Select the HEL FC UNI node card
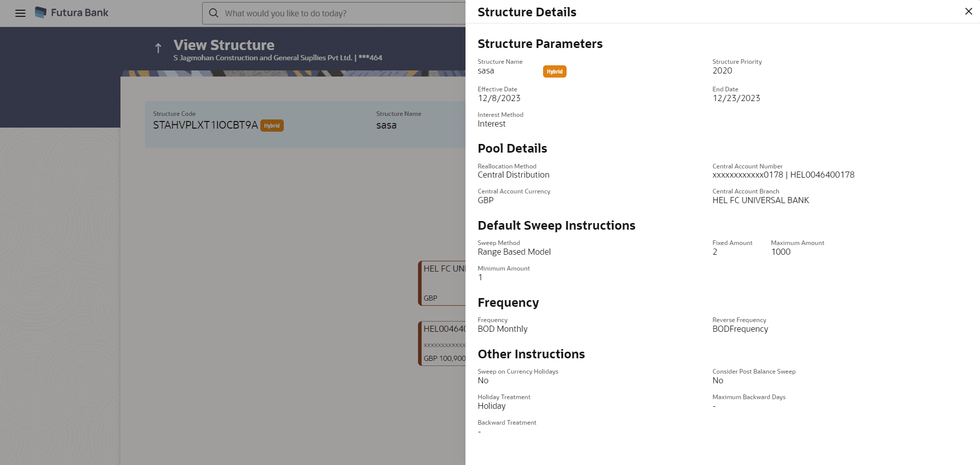Screen dimensions: 980x465 (442, 283)
